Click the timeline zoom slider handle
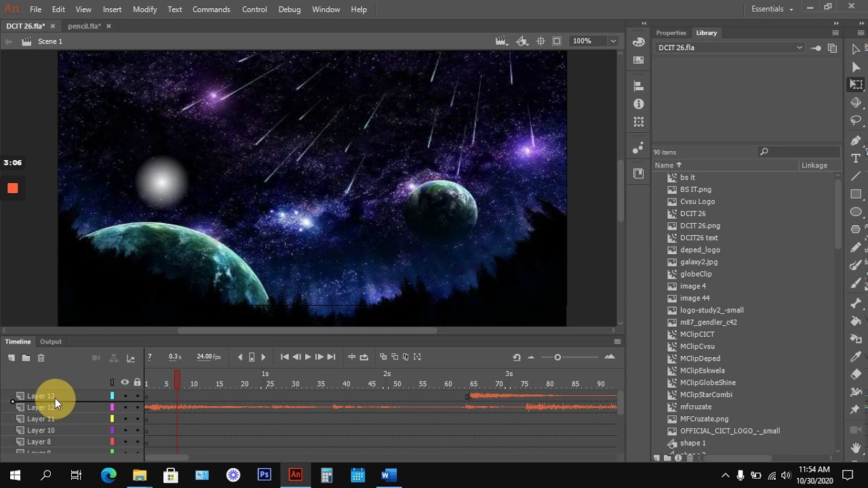Viewport: 868px width, 488px height. tap(557, 357)
